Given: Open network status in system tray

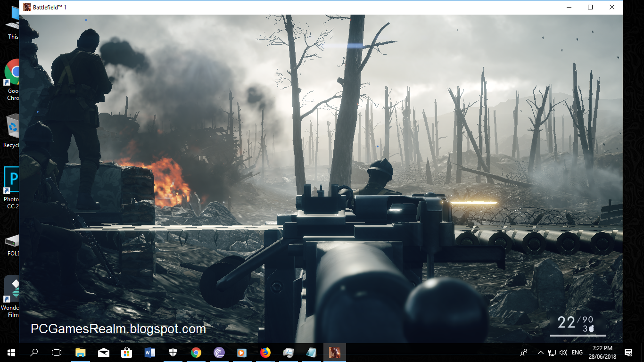Looking at the screenshot, I should coord(552,352).
